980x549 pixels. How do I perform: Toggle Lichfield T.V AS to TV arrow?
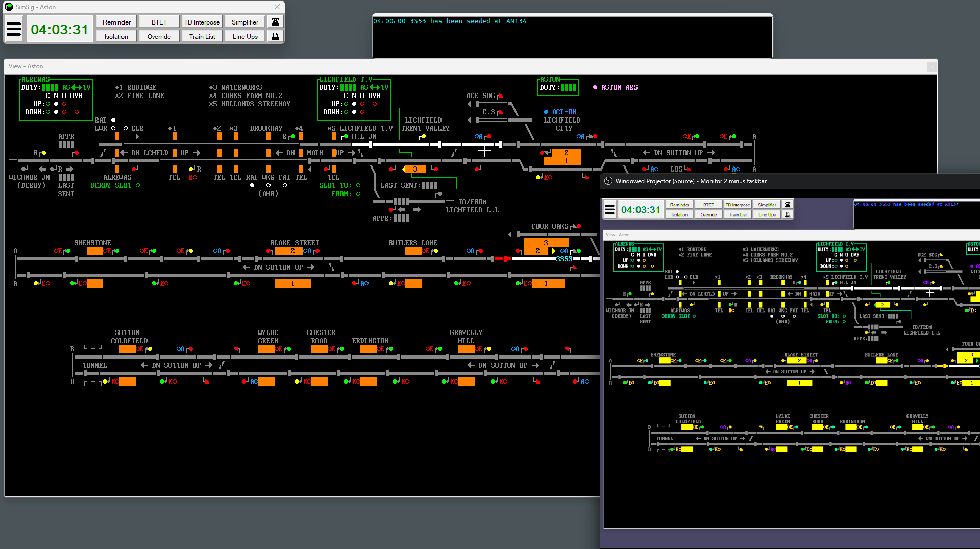pos(375,87)
